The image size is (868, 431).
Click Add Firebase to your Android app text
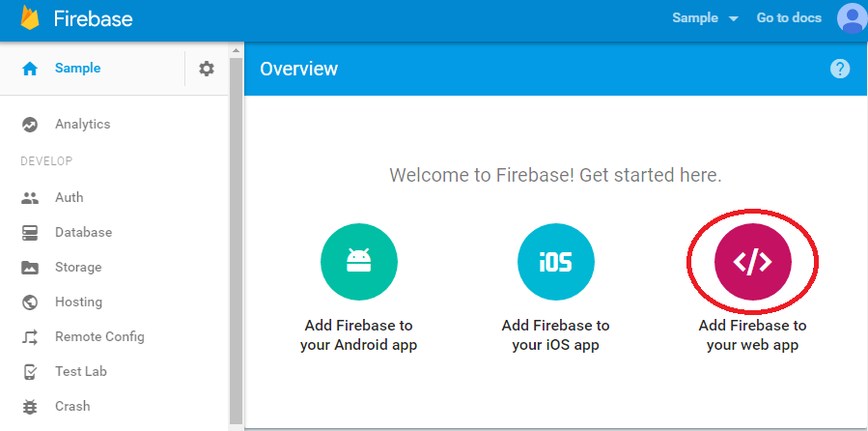click(x=359, y=335)
